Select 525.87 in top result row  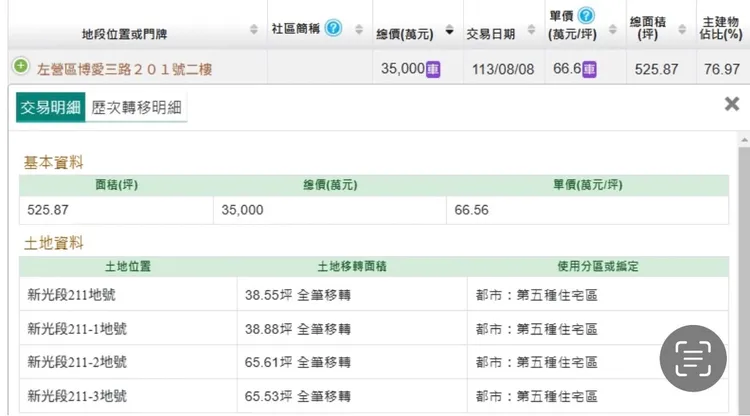pyautogui.click(x=656, y=69)
